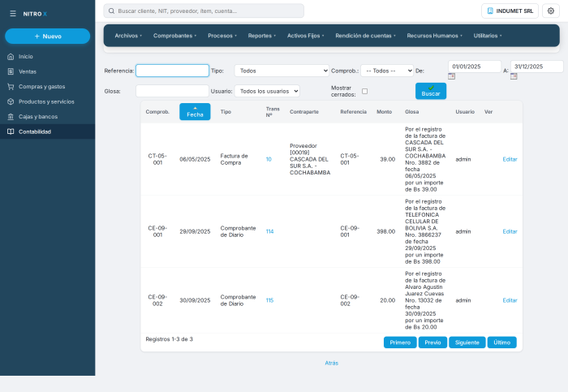Viewport: 568px width, 392px height.
Task: Click Editar for CE-09-001 row
Action: coord(510,231)
